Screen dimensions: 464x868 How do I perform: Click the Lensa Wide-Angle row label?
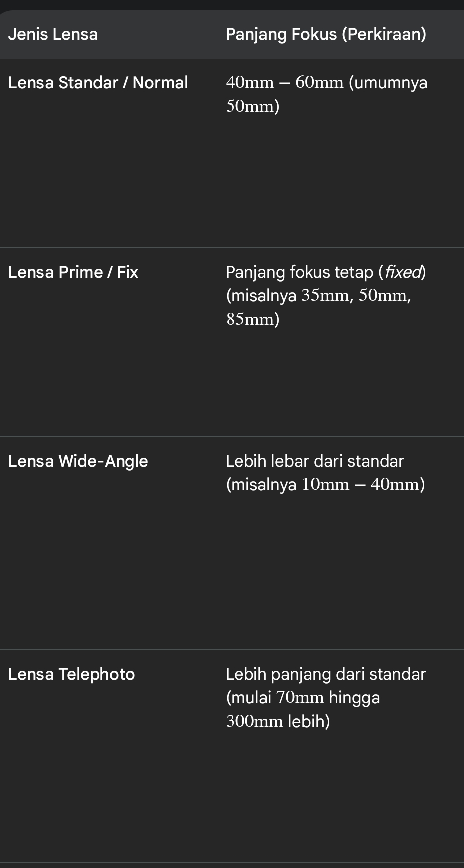point(78,461)
